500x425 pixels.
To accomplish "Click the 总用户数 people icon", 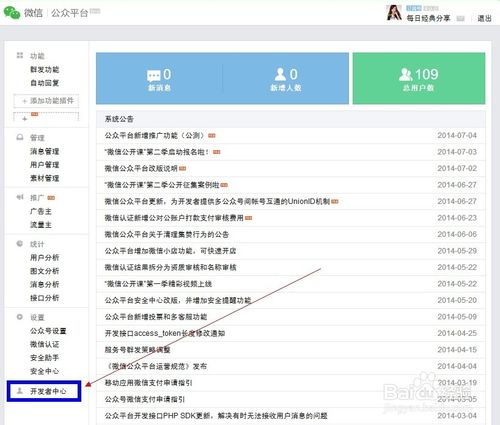I will tap(406, 74).
